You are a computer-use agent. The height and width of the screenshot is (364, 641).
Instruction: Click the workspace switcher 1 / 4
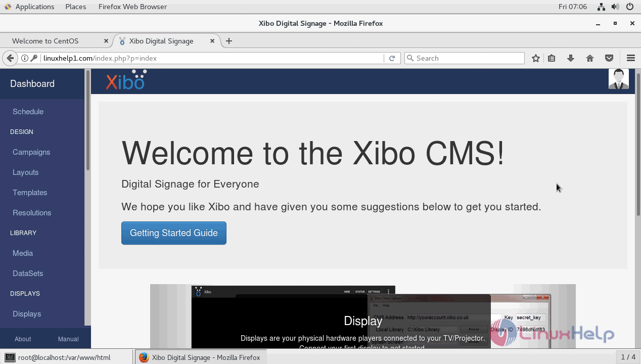point(628,357)
